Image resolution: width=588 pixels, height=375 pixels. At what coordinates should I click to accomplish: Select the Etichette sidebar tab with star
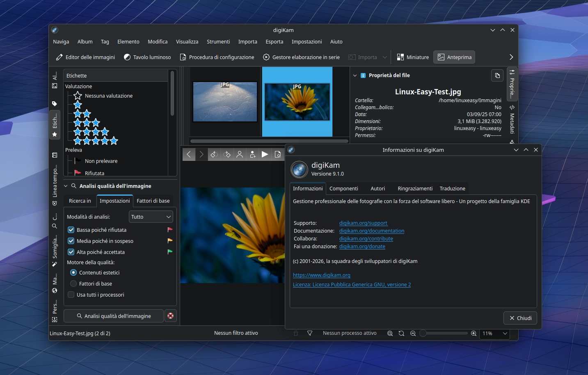click(55, 125)
